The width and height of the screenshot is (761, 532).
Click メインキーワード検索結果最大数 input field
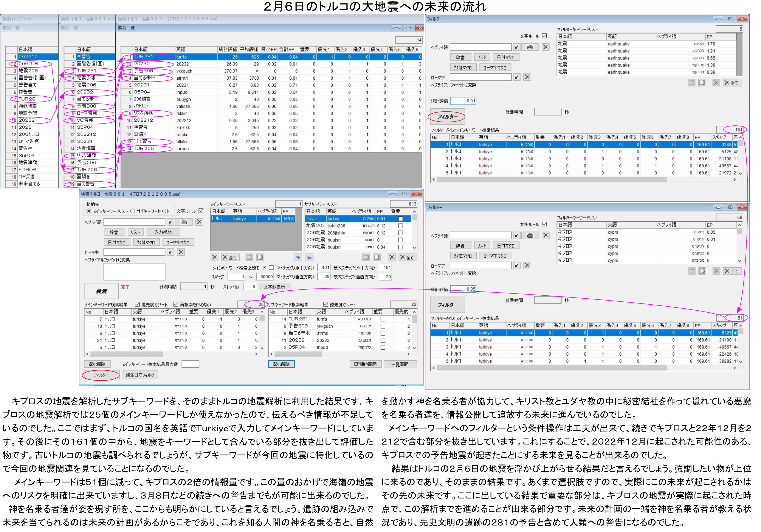[190, 364]
